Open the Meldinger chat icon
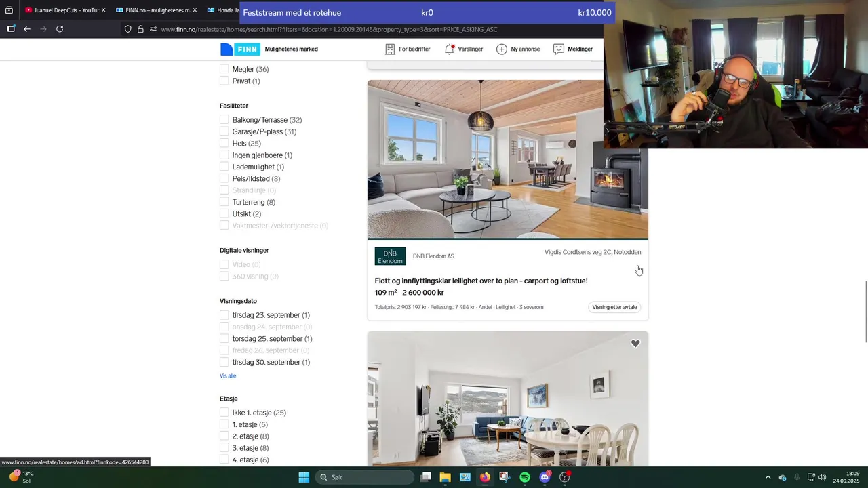Viewport: 868px width, 488px height. tap(559, 49)
